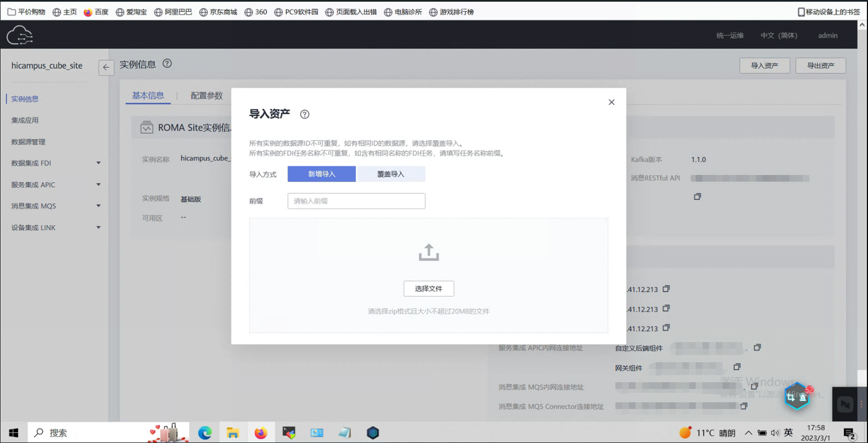This screenshot has width=868, height=443.
Task: Open the 主页 bookmark
Action: point(65,12)
